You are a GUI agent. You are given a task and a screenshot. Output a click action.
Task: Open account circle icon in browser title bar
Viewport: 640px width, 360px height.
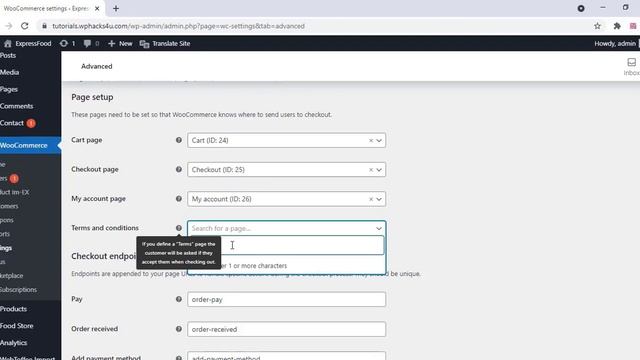[x=581, y=8]
